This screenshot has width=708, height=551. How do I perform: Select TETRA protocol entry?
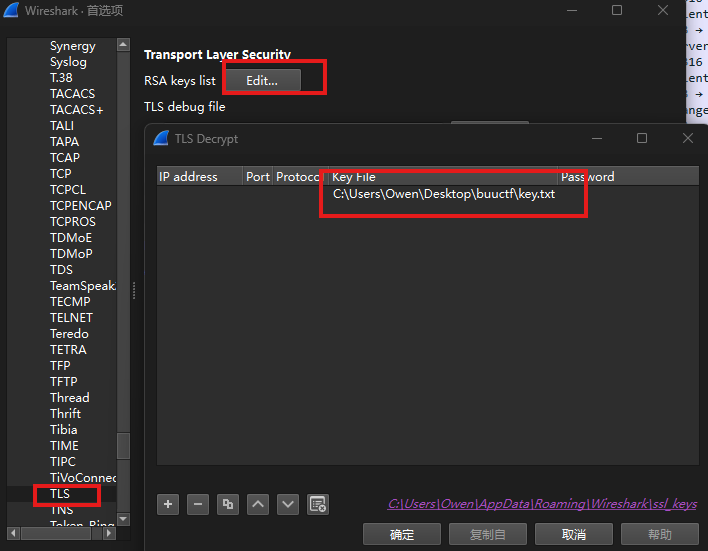[x=68, y=350]
